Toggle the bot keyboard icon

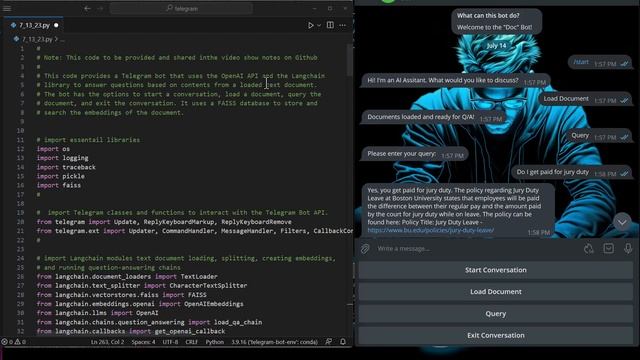tap(608, 249)
